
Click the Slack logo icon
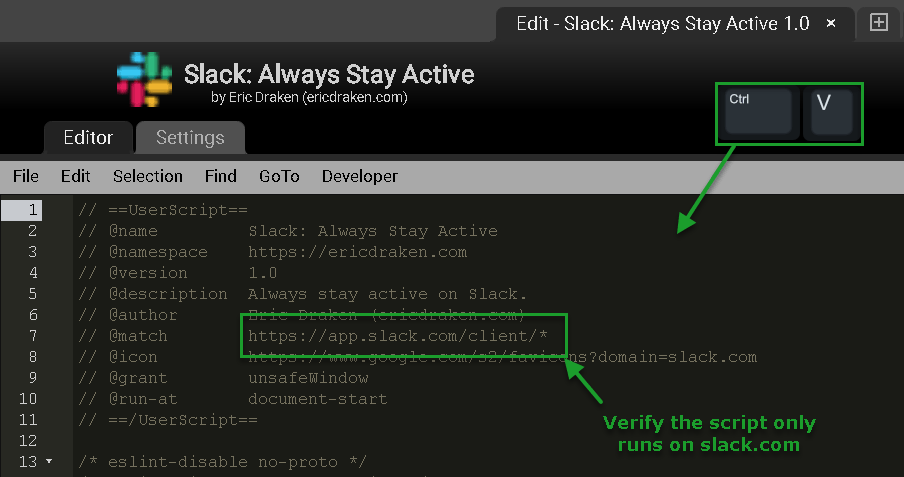(144, 80)
